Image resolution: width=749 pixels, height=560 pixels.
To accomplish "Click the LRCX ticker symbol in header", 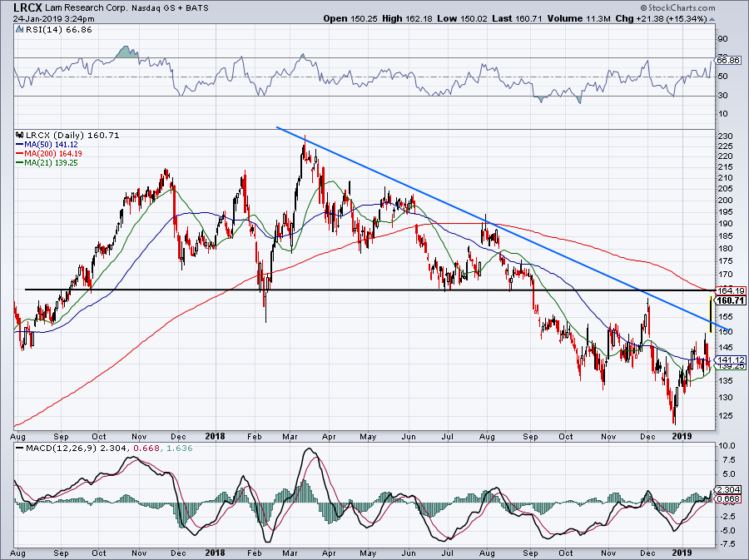I will [27, 7].
